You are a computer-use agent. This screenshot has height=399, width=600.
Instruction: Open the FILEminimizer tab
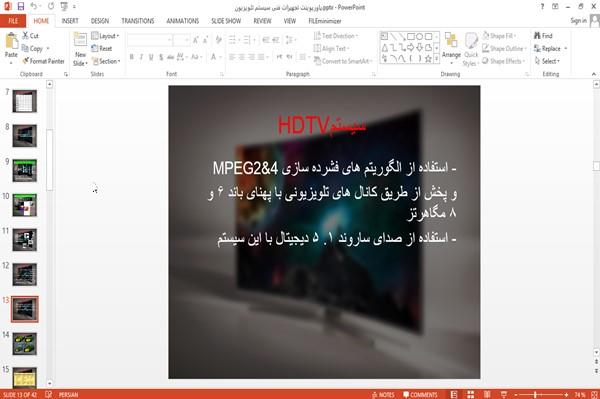pyautogui.click(x=325, y=21)
